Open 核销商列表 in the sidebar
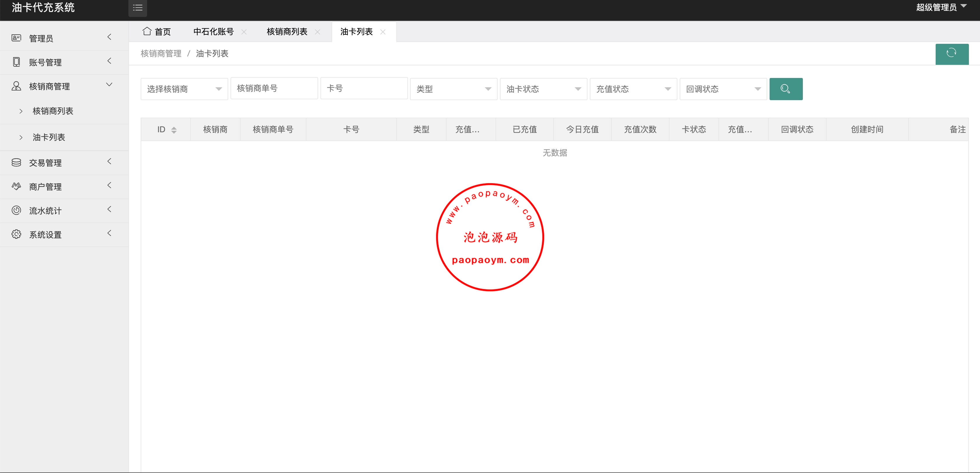The width and height of the screenshot is (980, 473). 53,111
